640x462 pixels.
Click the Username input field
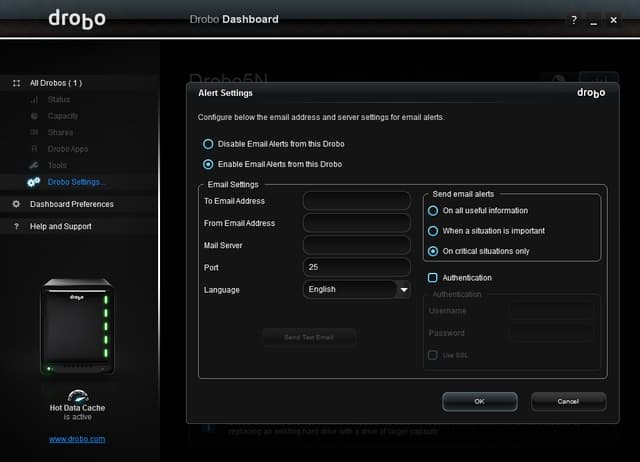552,311
